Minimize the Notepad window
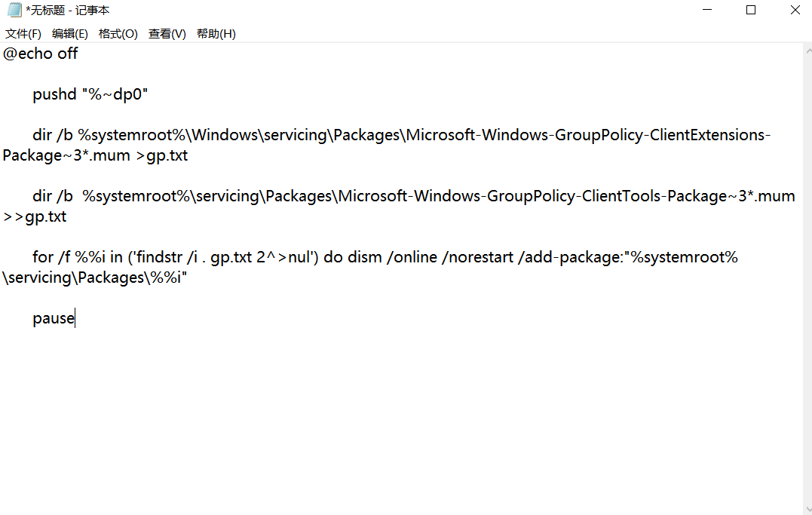This screenshot has height=515, width=812. [x=706, y=10]
